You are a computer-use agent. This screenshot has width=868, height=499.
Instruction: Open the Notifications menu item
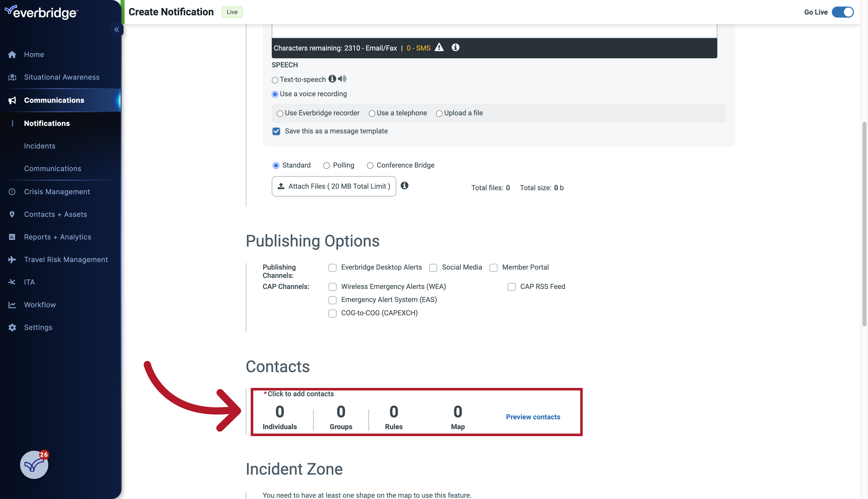[x=47, y=123]
